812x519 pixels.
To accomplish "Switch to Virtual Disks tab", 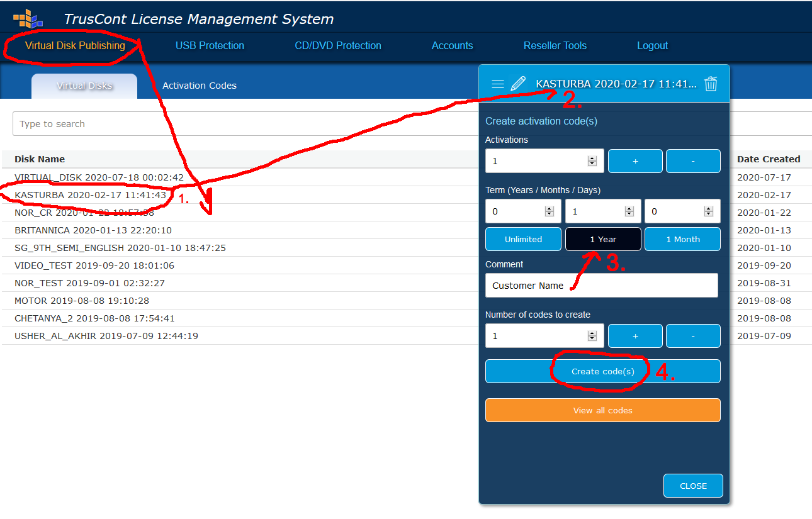I will pos(84,86).
